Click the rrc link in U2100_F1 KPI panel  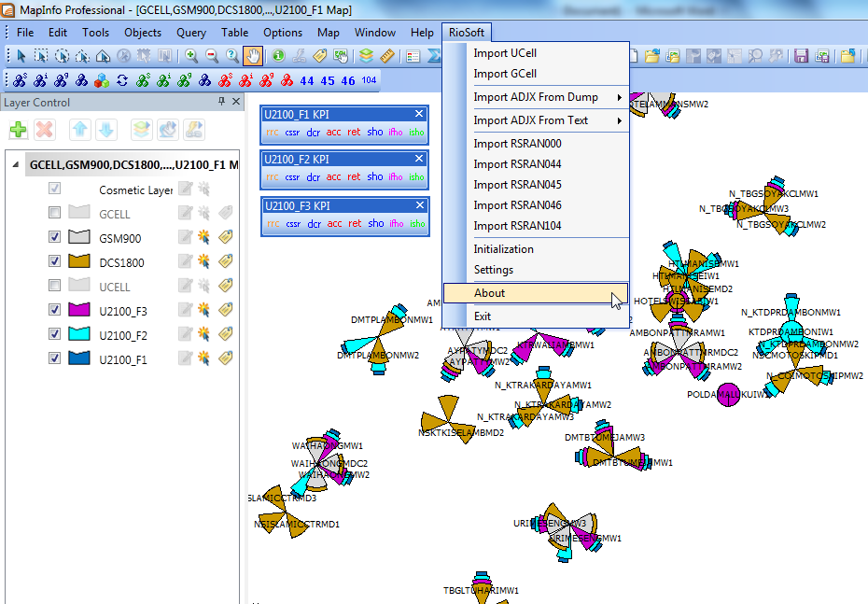point(273,133)
